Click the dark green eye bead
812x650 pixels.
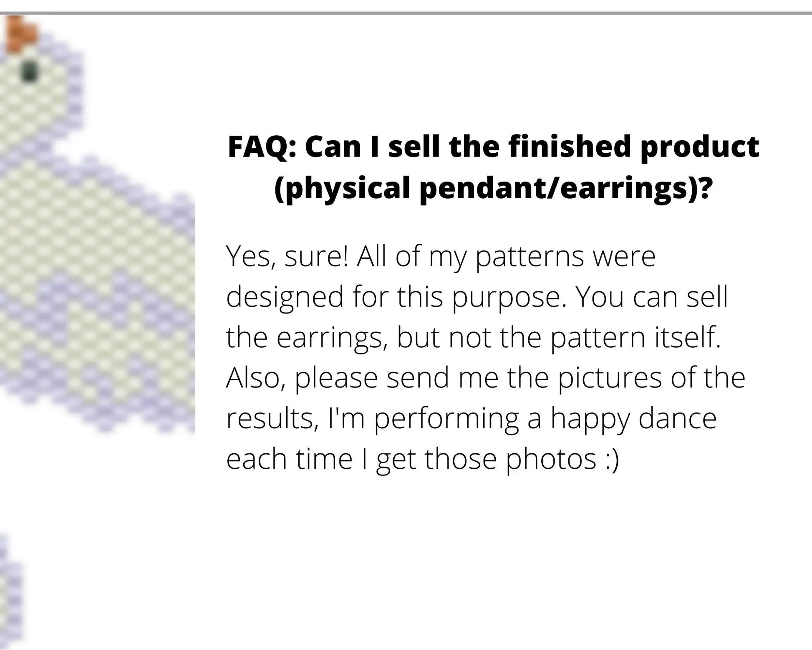[x=30, y=71]
